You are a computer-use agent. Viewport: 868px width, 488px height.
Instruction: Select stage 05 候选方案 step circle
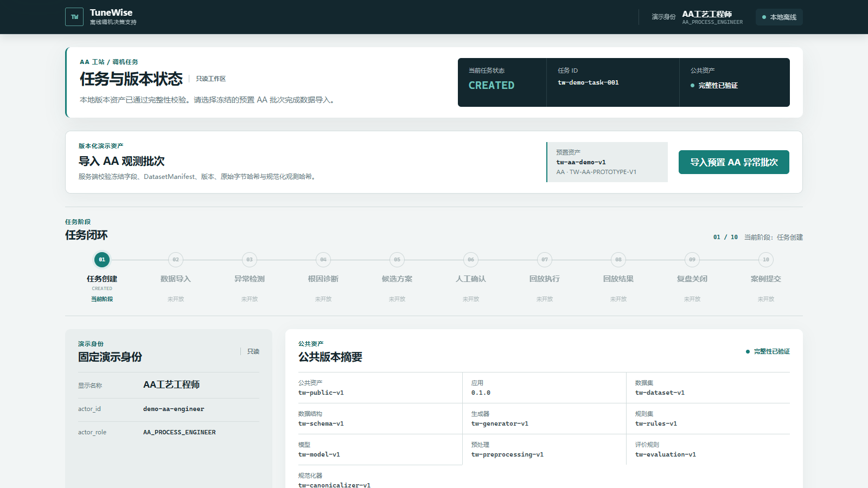tap(397, 260)
